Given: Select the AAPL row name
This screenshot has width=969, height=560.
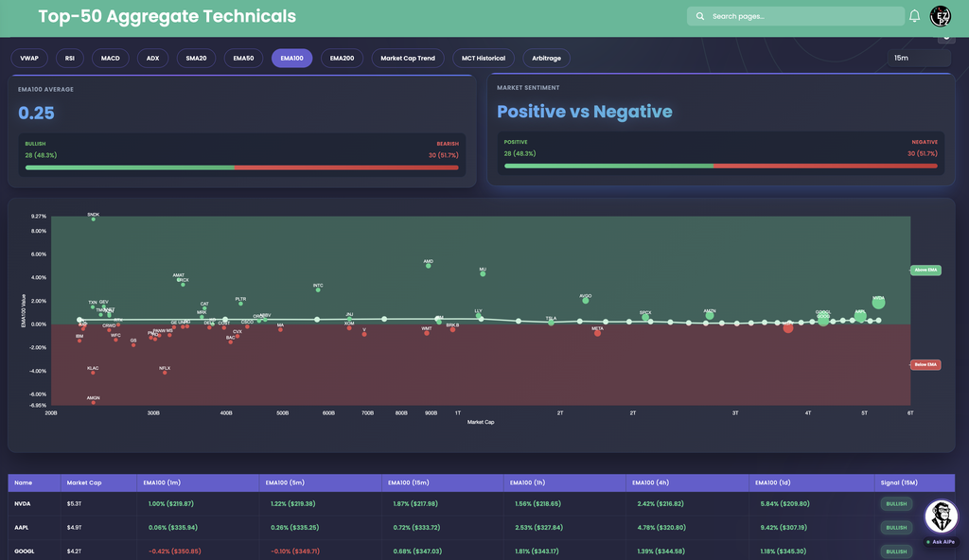Looking at the screenshot, I should (22, 528).
